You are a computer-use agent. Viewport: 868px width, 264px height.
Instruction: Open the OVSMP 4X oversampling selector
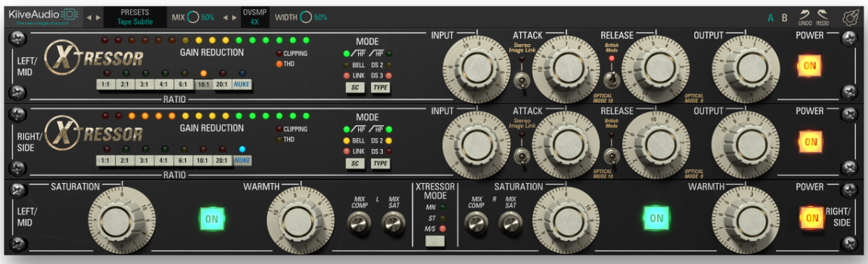click(x=255, y=17)
